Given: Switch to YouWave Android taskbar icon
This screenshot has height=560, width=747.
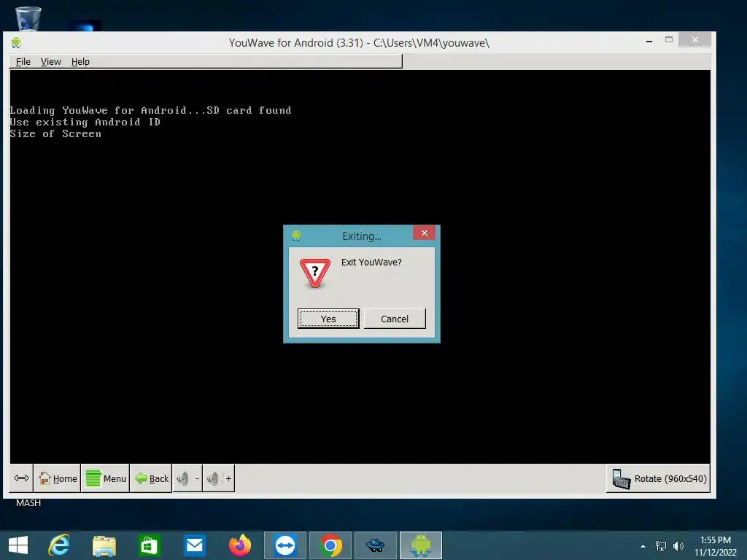Looking at the screenshot, I should pos(421,545).
